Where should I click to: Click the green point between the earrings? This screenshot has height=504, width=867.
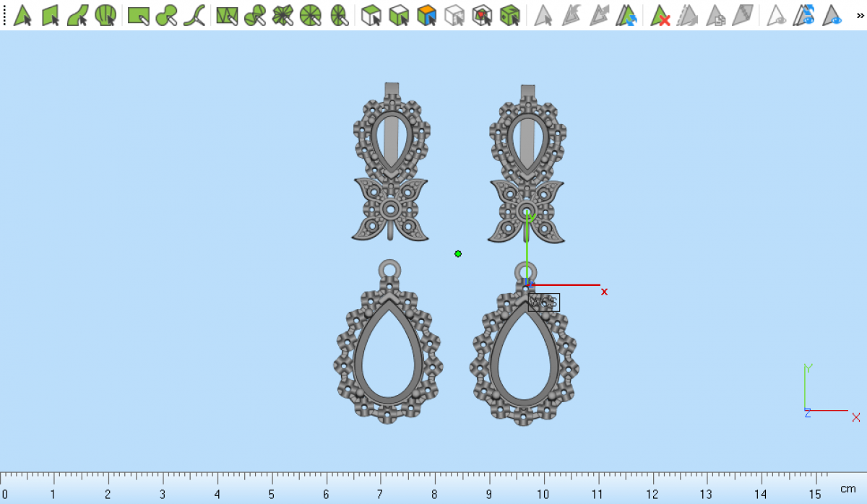coord(458,253)
